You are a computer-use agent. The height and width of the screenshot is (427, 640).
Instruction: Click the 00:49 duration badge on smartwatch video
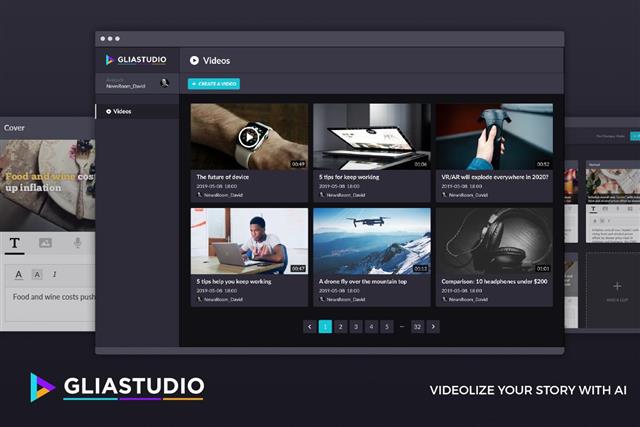click(298, 164)
